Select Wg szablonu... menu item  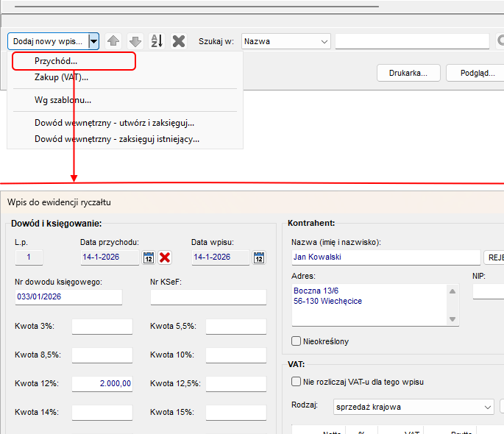click(x=63, y=100)
